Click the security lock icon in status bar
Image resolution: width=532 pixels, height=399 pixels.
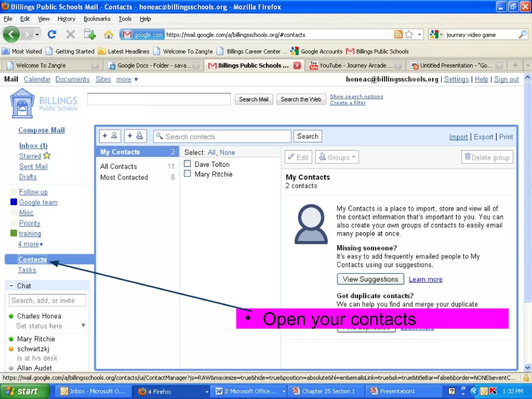coord(526,377)
